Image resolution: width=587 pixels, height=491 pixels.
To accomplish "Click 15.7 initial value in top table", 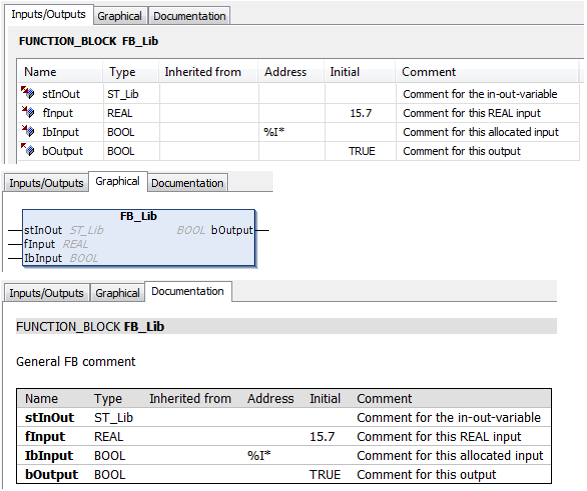I will (x=361, y=113).
